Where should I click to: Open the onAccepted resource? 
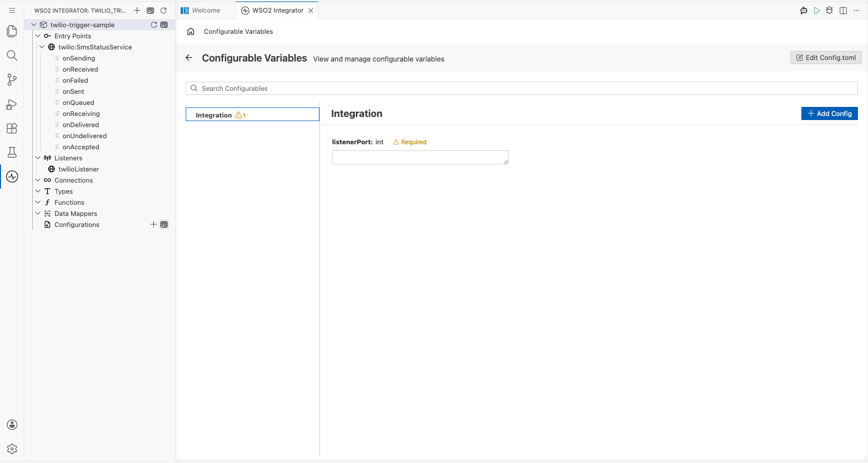click(81, 147)
